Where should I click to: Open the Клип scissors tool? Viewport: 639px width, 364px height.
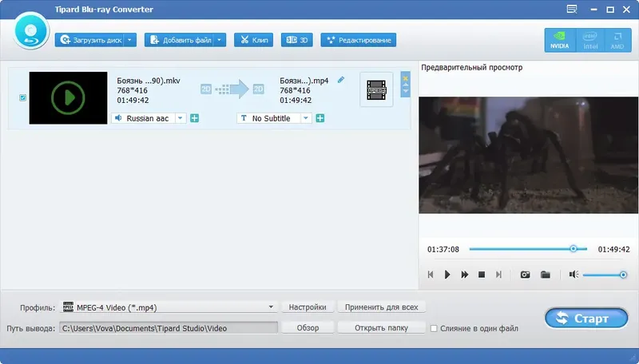pos(253,40)
